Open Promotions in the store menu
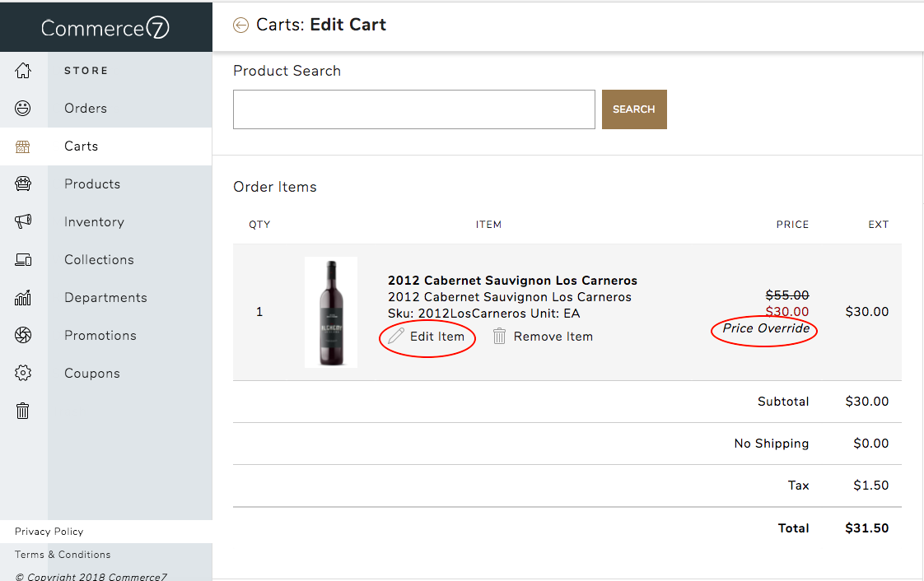 click(100, 336)
